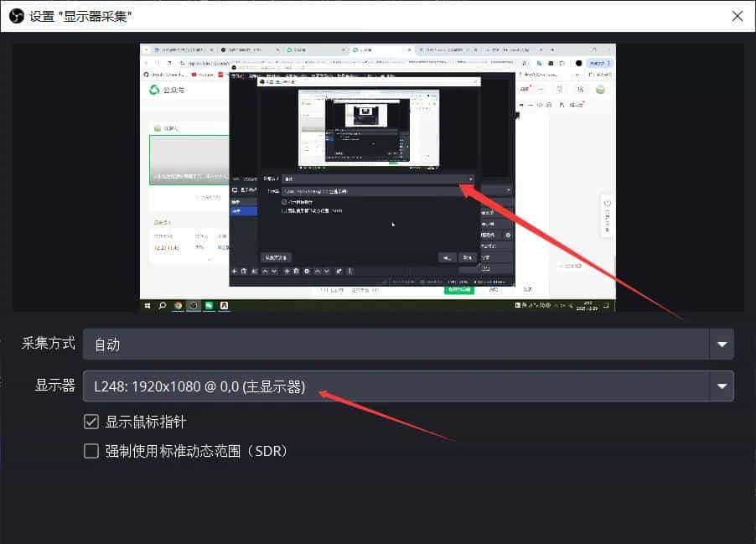Click the taskbar search icon inside the preview
The width and height of the screenshot is (756, 544).
tap(163, 305)
